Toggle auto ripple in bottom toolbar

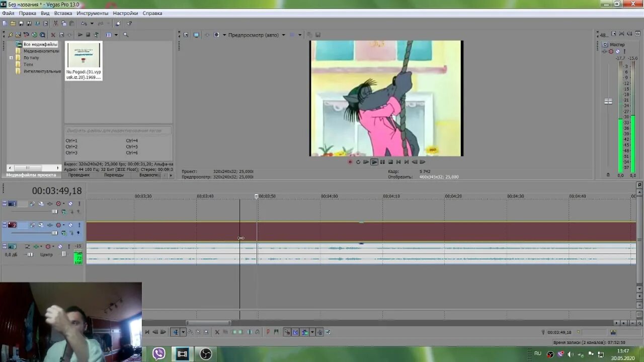(305, 332)
